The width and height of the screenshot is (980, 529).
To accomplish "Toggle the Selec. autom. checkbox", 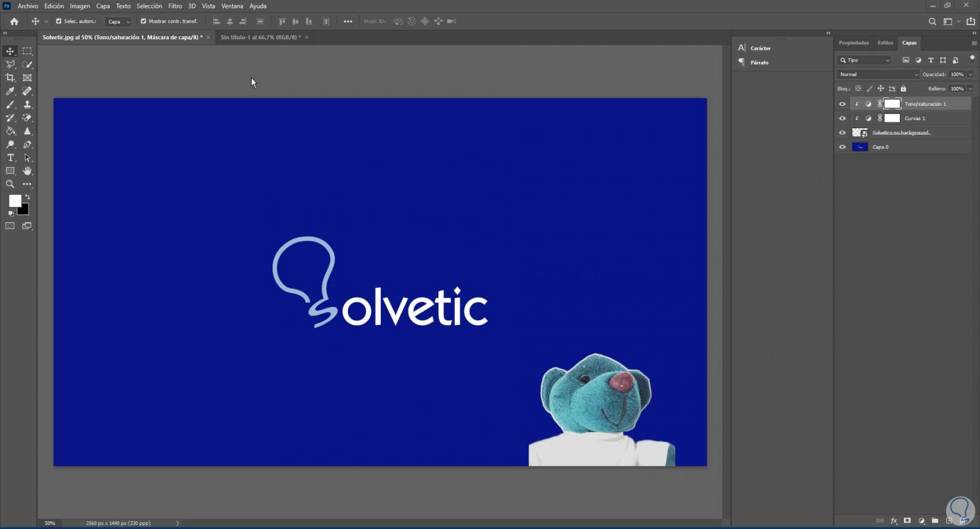I will click(59, 21).
